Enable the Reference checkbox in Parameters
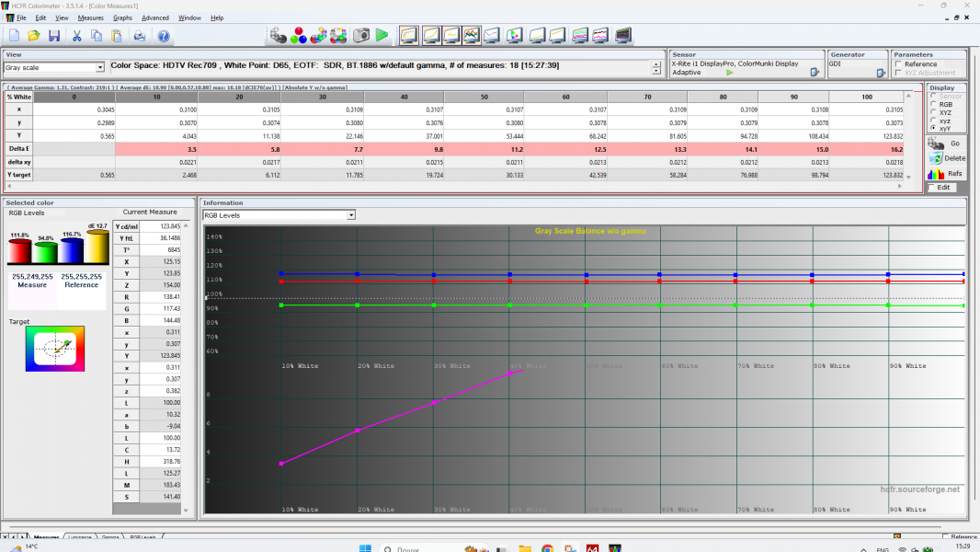The image size is (980, 552). 898,63
